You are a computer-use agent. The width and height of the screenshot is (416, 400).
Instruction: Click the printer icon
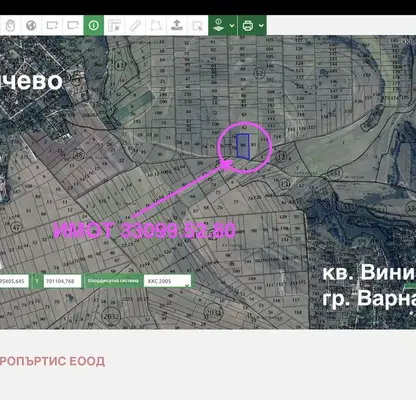point(248,25)
